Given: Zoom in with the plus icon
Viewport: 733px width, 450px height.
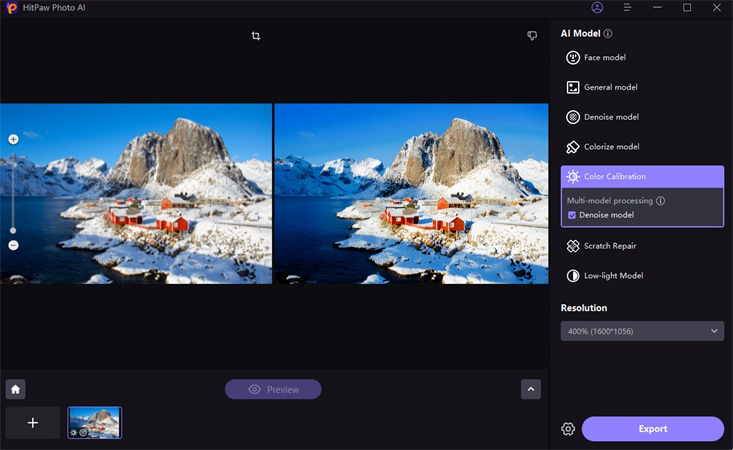Looking at the screenshot, I should (x=13, y=139).
